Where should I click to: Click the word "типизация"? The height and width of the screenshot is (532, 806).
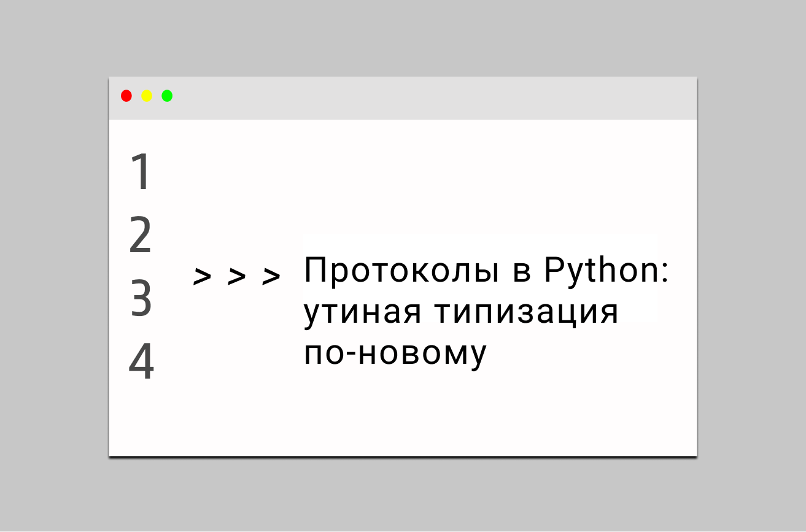[x=525, y=313]
